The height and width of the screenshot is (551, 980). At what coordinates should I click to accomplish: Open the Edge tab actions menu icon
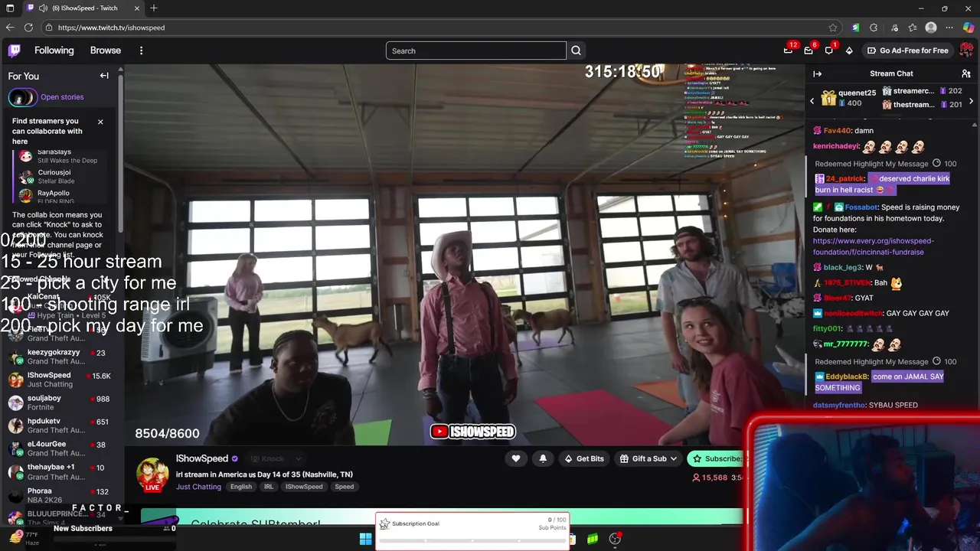click(x=10, y=8)
